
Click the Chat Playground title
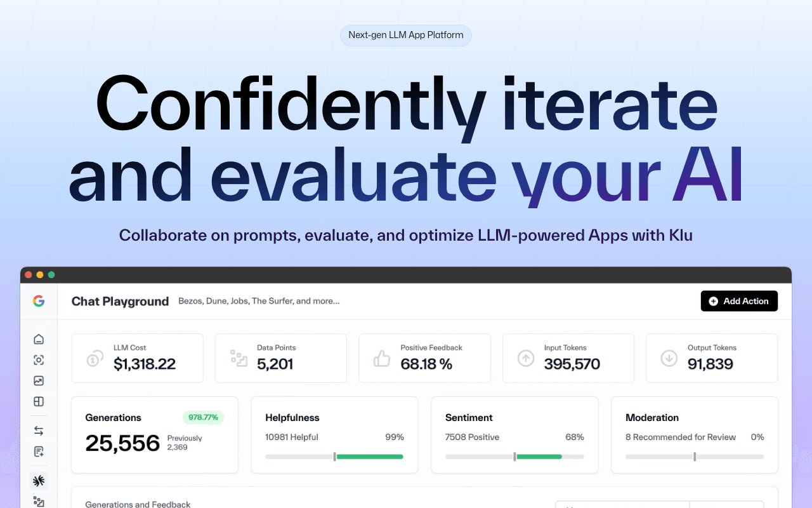pyautogui.click(x=120, y=301)
